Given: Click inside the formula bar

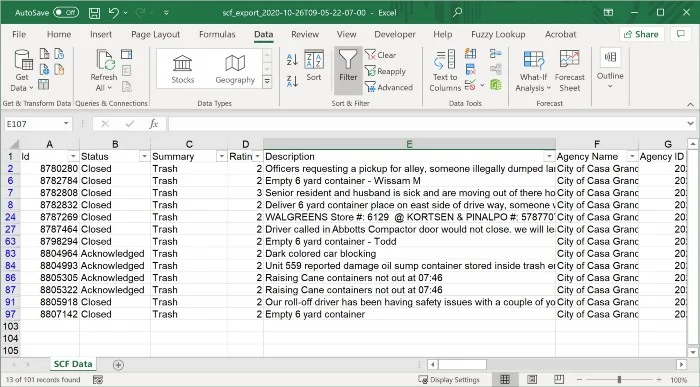Looking at the screenshot, I should (426, 124).
